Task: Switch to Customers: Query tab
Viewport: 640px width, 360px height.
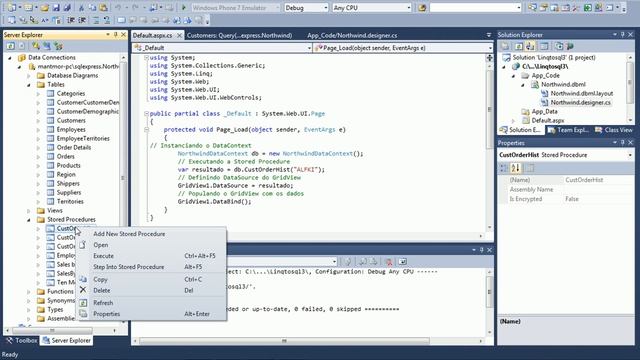Action: click(239, 36)
